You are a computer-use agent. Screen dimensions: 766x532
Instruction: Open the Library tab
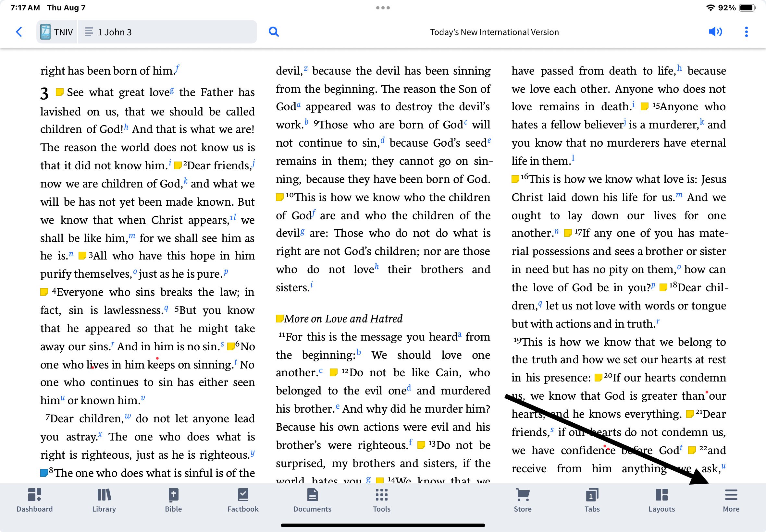[104, 500]
